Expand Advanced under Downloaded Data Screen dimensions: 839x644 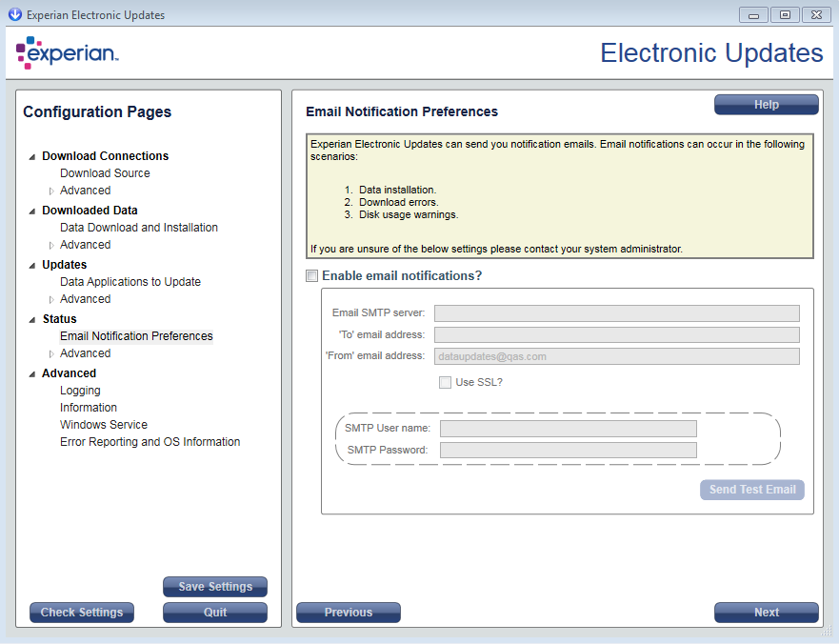click(52, 246)
